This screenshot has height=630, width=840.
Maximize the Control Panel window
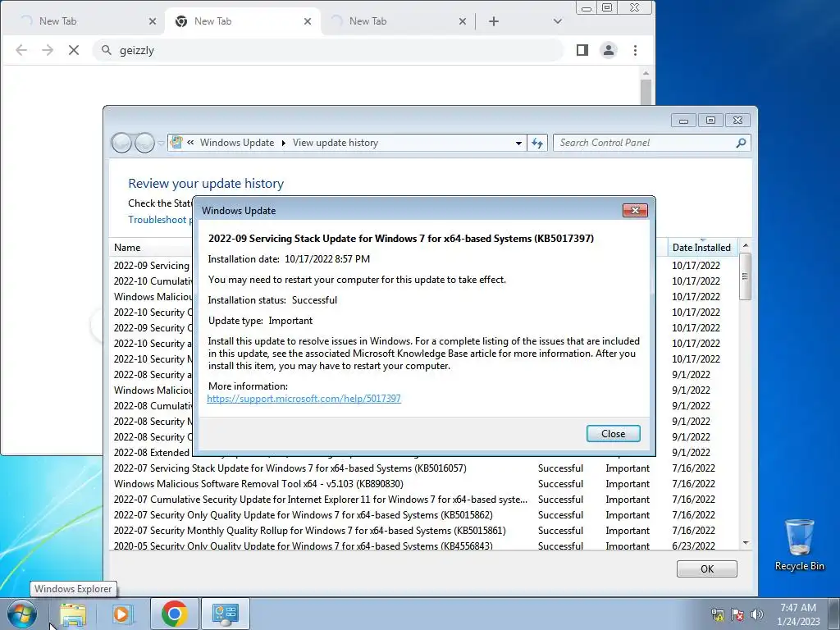tap(710, 121)
